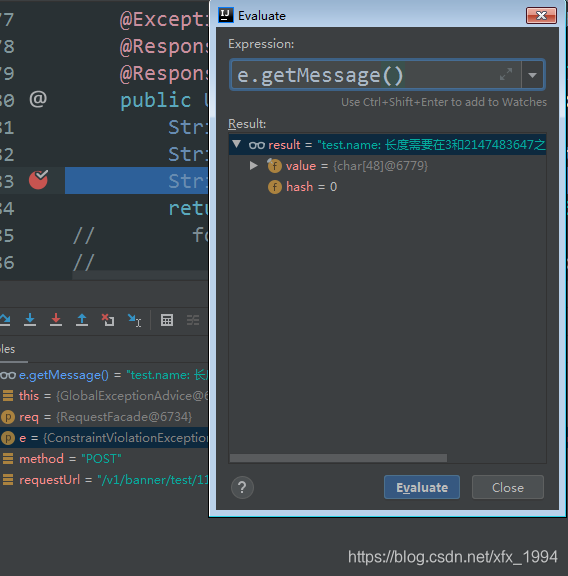This screenshot has width=568, height=576.
Task: Click the Trace Current Stream Chain icon
Action: coord(193,320)
